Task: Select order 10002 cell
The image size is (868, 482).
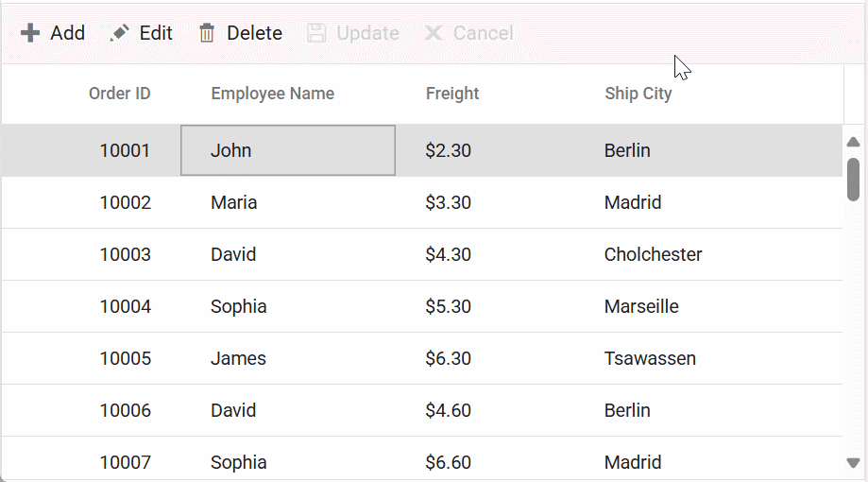Action: [x=125, y=202]
